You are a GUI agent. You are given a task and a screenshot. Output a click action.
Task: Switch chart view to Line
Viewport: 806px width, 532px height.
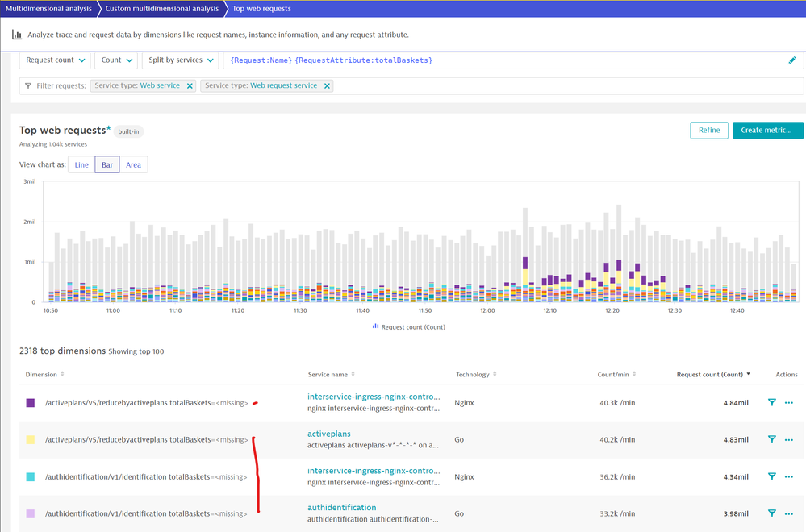tap(81, 165)
